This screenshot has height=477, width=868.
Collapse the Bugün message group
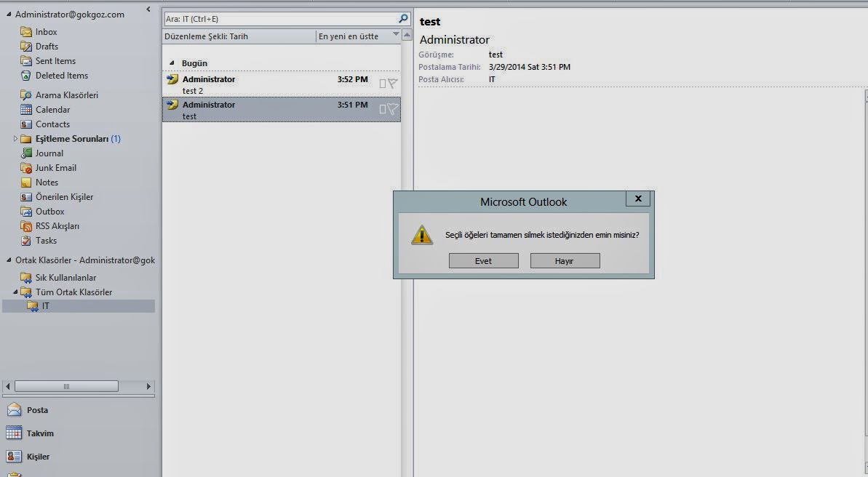click(x=172, y=63)
